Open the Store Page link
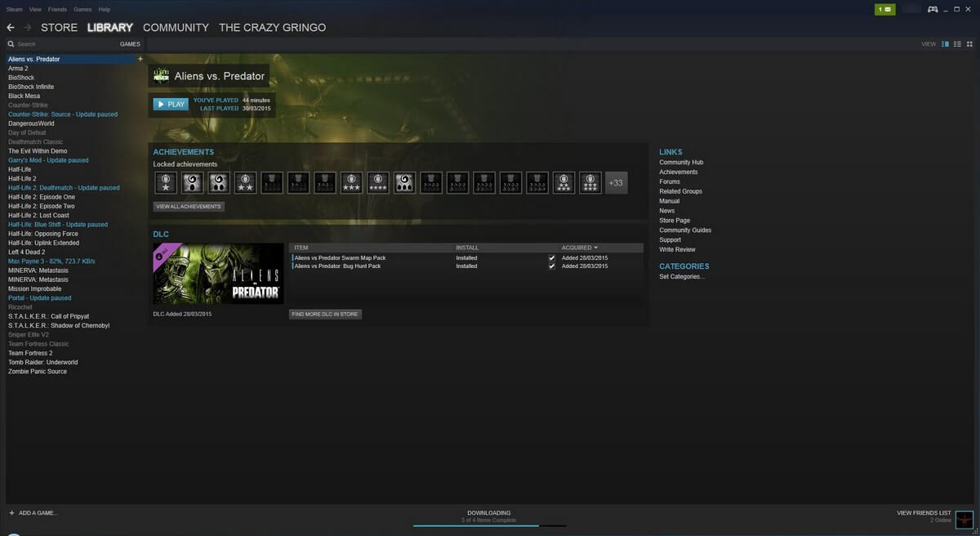 675,221
